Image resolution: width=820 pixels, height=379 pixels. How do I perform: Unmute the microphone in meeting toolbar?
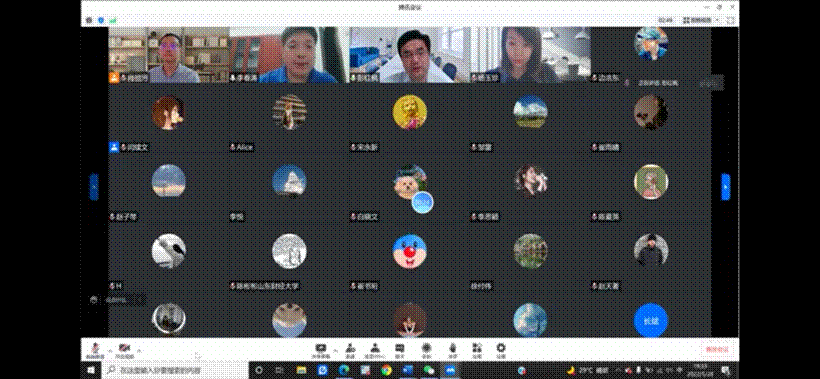click(95, 349)
